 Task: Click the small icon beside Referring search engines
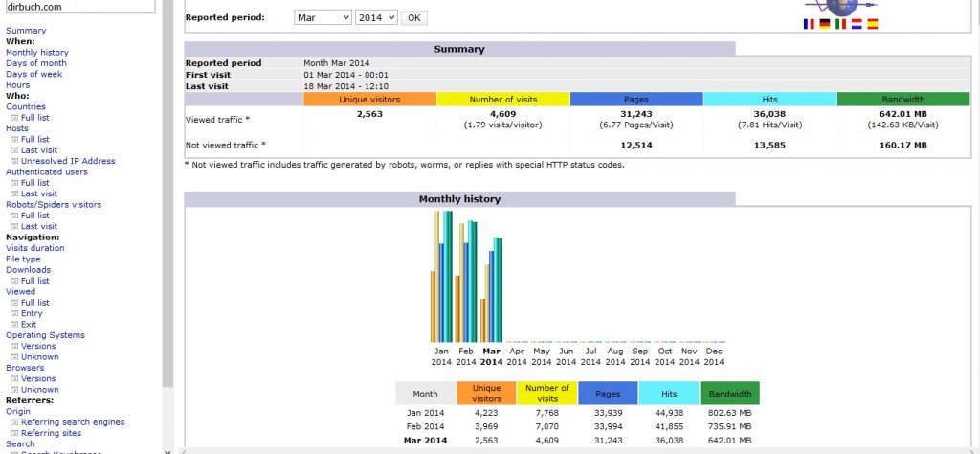15,422
